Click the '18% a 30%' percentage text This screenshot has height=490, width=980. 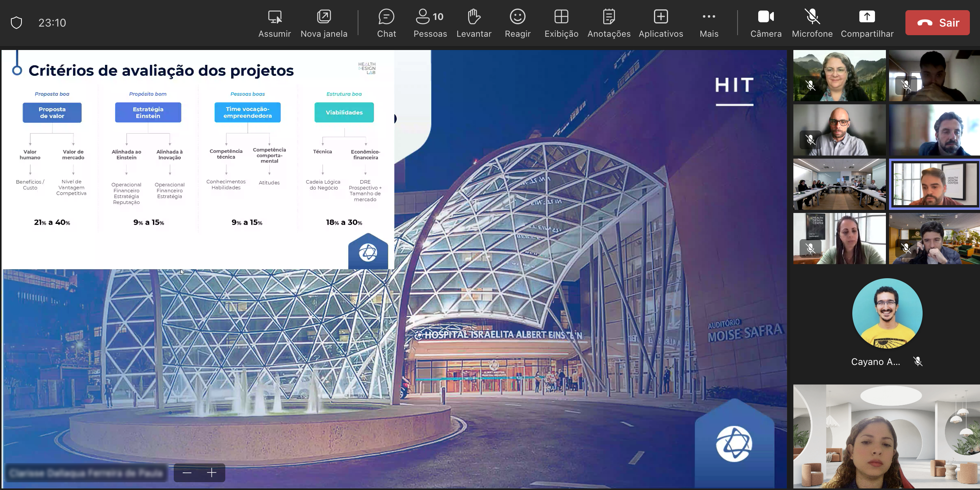coord(344,222)
